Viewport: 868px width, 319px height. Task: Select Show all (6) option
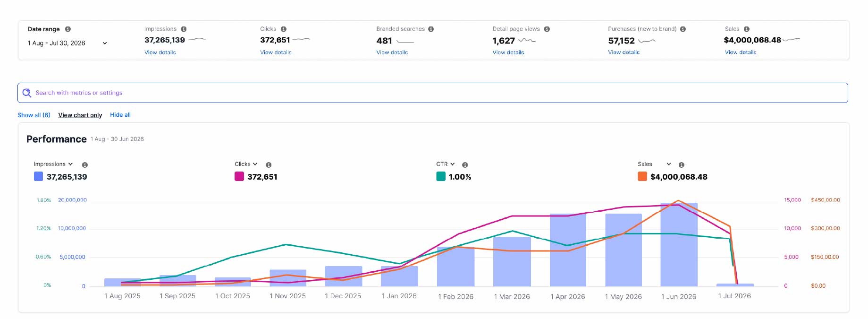click(x=34, y=115)
